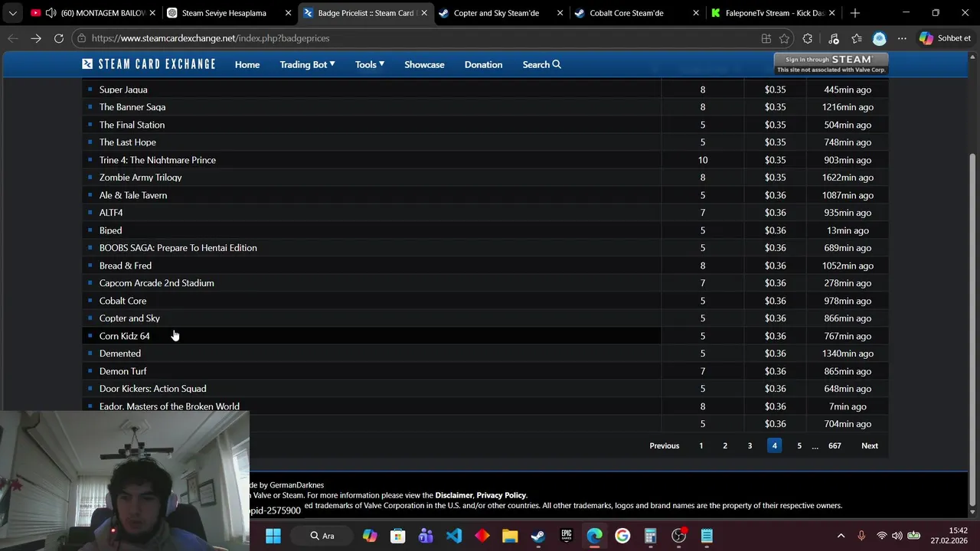Screen dimensions: 980x551
Task: Open Capcom Arcade 2nd Stadium link
Action: [x=156, y=283]
